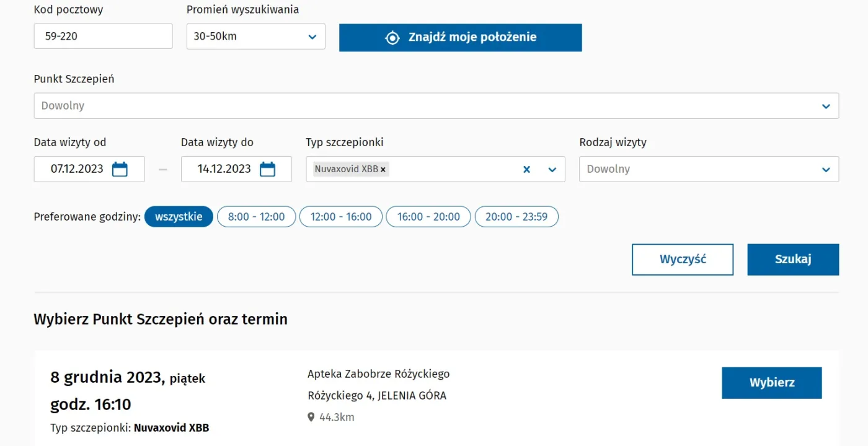The height and width of the screenshot is (446, 868).
Task: Click the Data wizyty od date field
Action: (77, 169)
